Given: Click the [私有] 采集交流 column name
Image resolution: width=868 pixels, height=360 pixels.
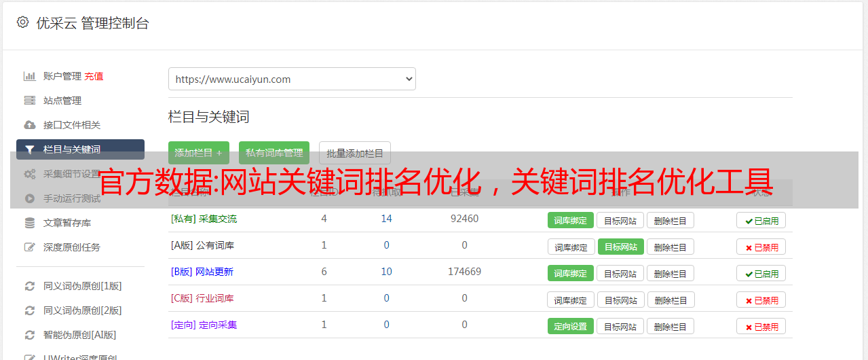Looking at the screenshot, I should (204, 219).
